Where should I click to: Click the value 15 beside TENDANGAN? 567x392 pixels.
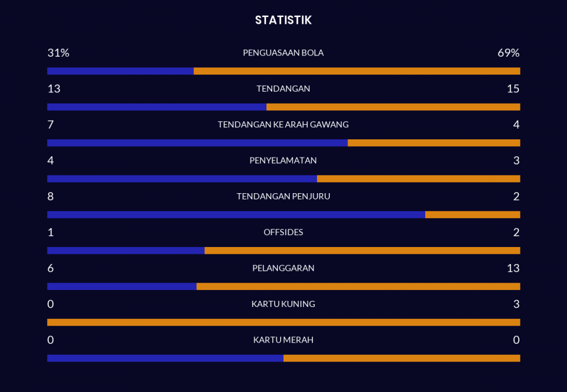point(513,89)
